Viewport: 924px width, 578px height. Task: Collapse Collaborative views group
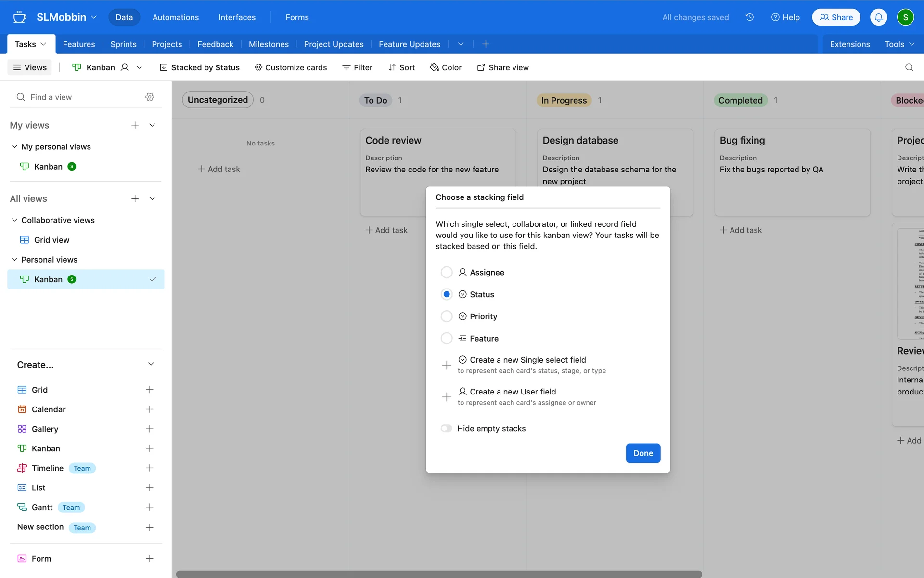[14, 220]
